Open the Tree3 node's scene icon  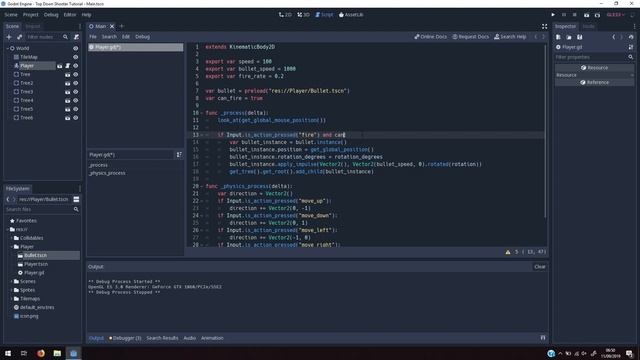68,92
